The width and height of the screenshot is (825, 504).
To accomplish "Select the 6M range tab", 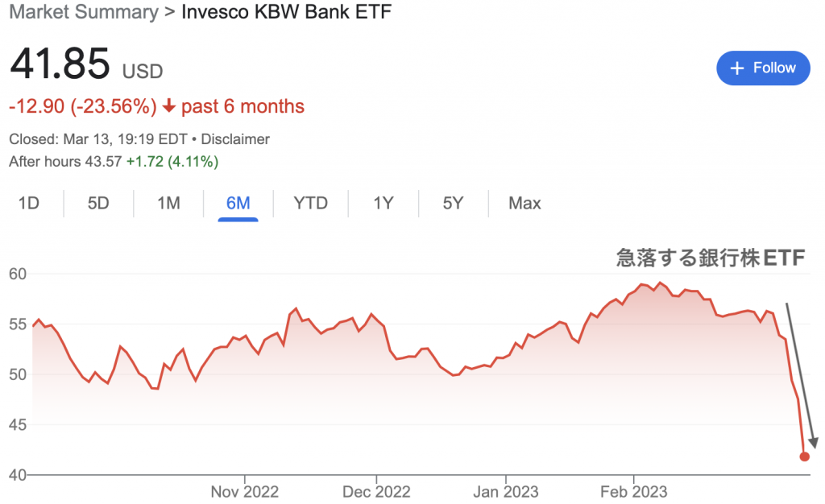I will click(238, 203).
